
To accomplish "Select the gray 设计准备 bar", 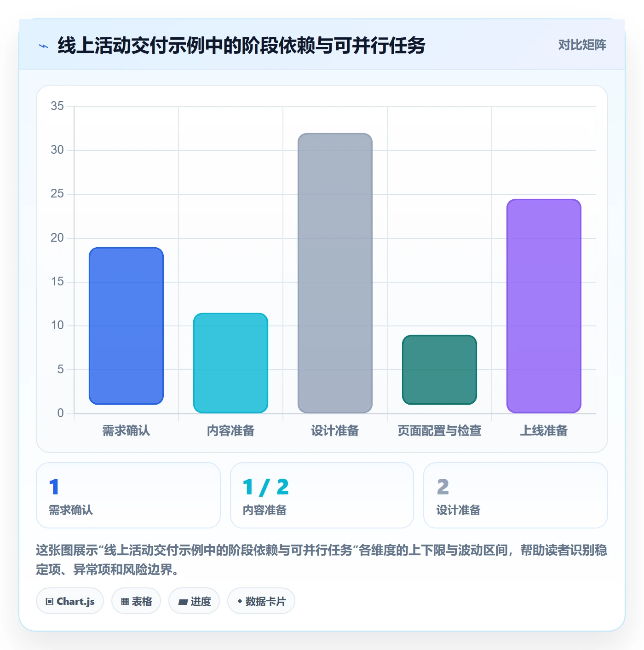I will pos(335,273).
